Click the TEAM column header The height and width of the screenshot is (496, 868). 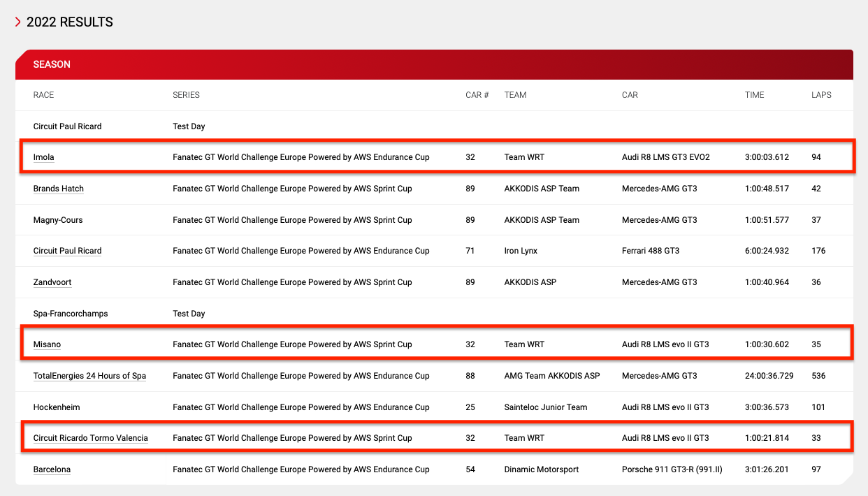[x=515, y=95]
